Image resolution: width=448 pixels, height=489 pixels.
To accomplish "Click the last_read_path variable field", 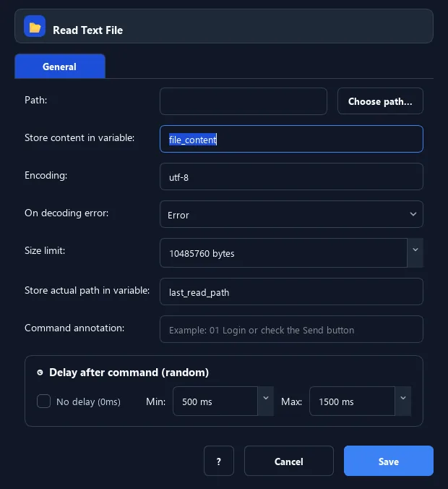I will click(291, 292).
